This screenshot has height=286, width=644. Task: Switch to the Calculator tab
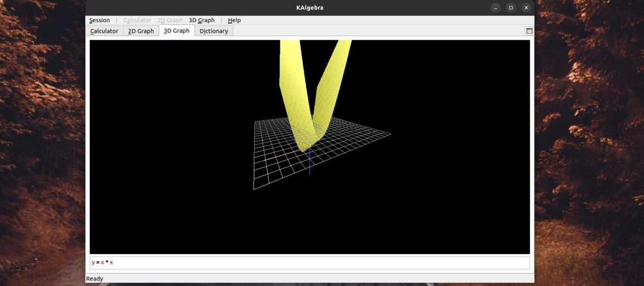104,31
